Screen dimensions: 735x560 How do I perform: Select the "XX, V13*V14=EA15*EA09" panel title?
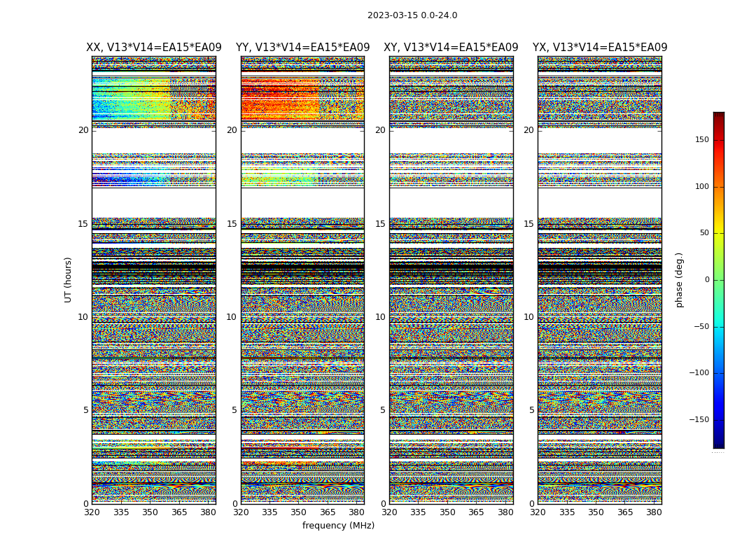pyautogui.click(x=154, y=48)
